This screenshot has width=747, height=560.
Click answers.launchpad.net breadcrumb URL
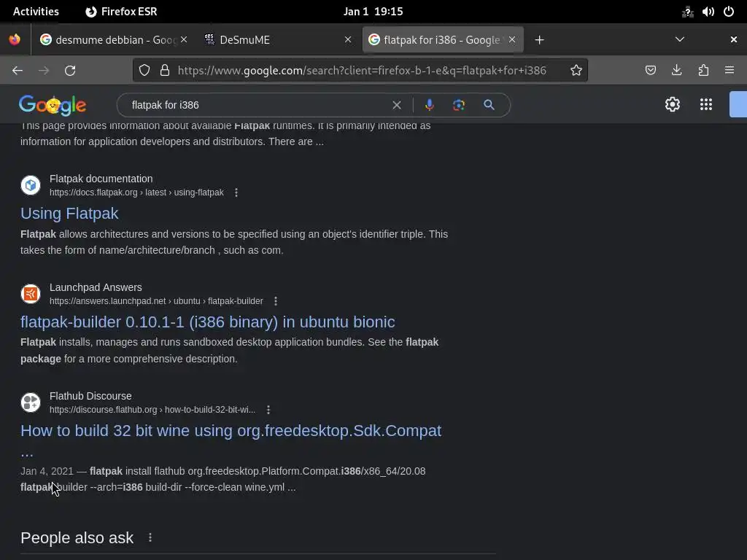click(x=156, y=301)
